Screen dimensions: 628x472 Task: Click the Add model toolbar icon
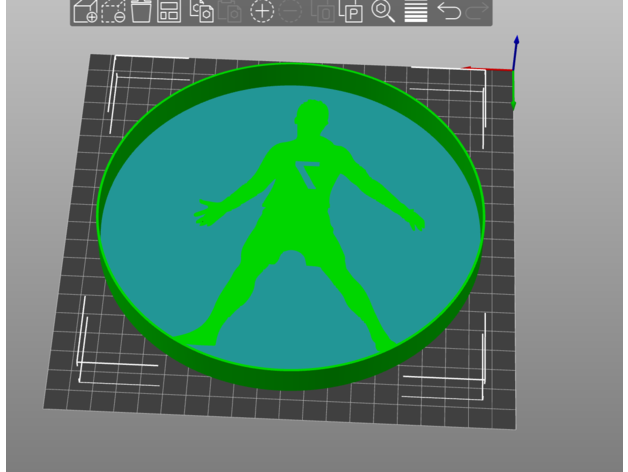coord(86,12)
